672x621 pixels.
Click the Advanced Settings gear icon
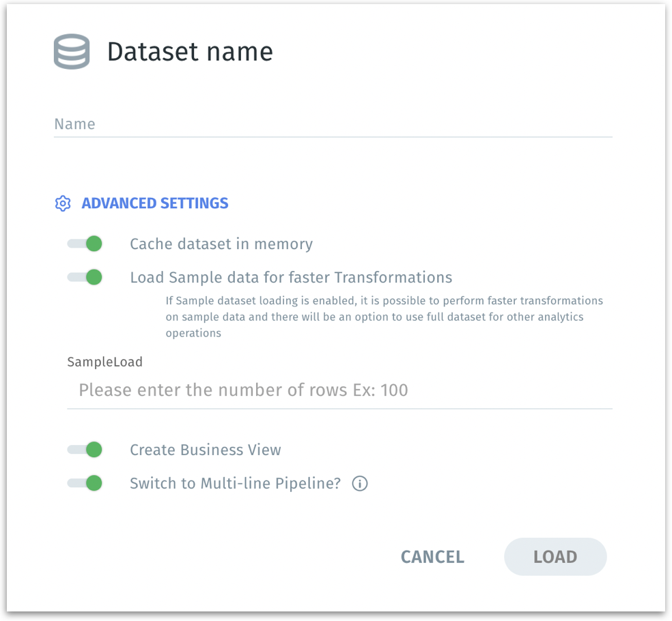(x=63, y=203)
